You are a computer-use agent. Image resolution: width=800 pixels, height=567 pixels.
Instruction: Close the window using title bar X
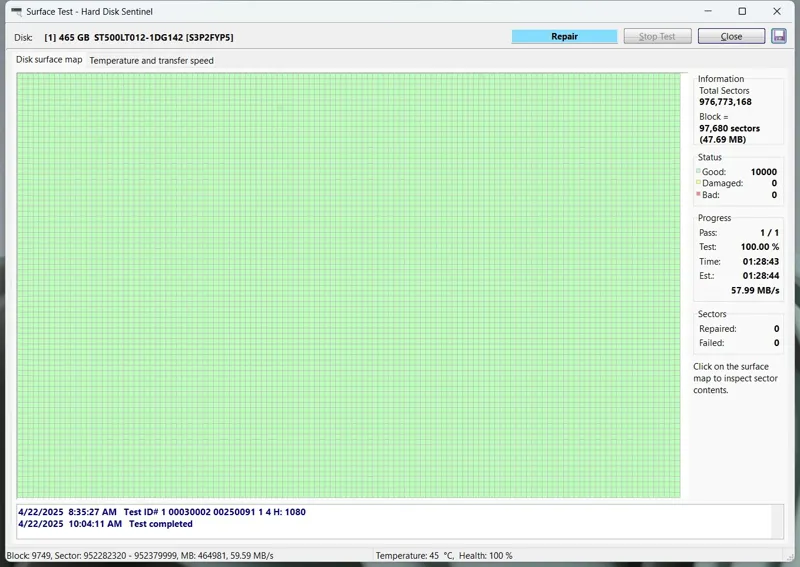[x=777, y=12]
